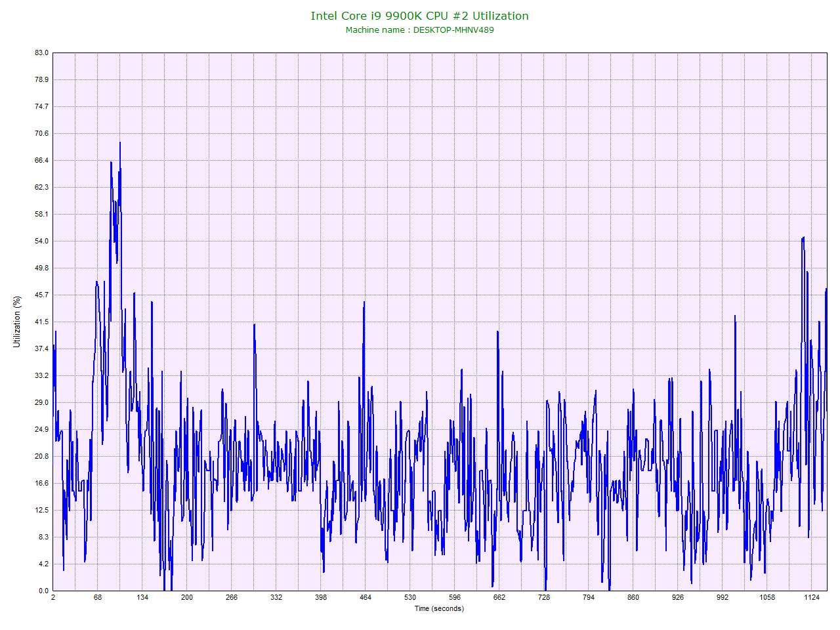Select the '49.8' utilization tick label
The image size is (840, 630).
42,268
